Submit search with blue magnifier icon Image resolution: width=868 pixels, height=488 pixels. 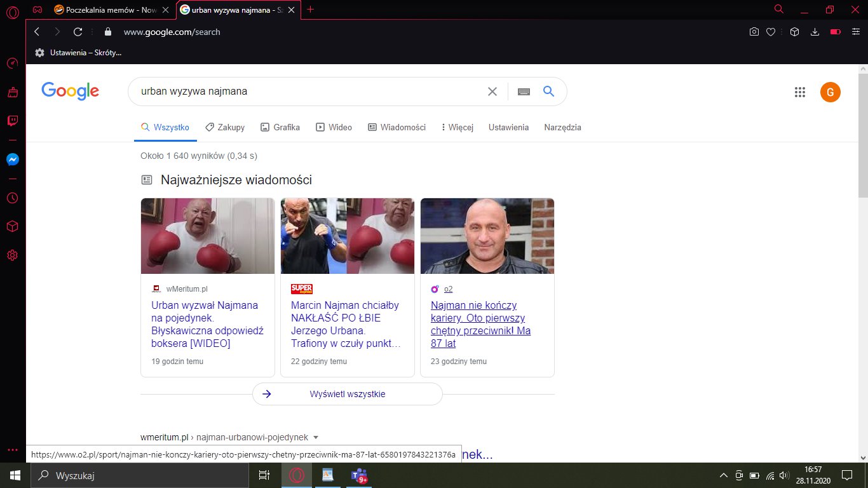(549, 91)
